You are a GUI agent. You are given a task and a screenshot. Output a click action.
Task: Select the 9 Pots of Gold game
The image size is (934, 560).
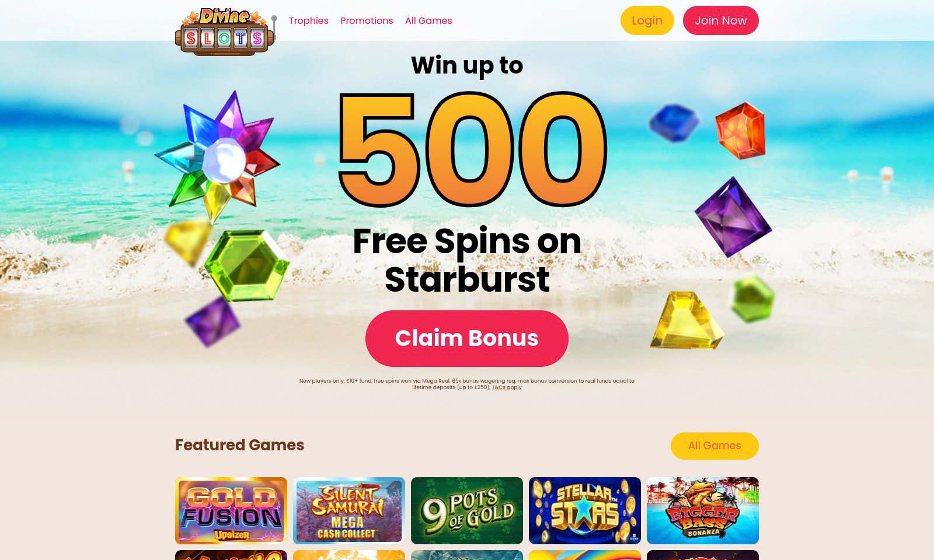pos(467,510)
